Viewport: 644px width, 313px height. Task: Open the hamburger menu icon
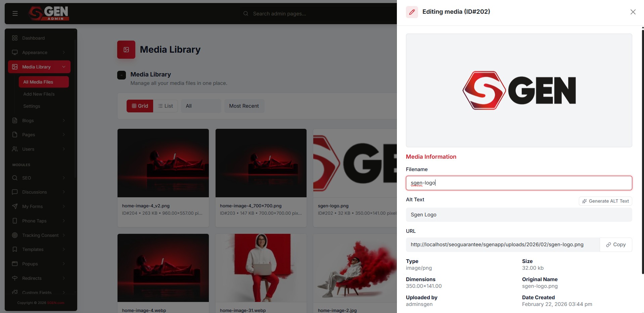click(x=15, y=13)
